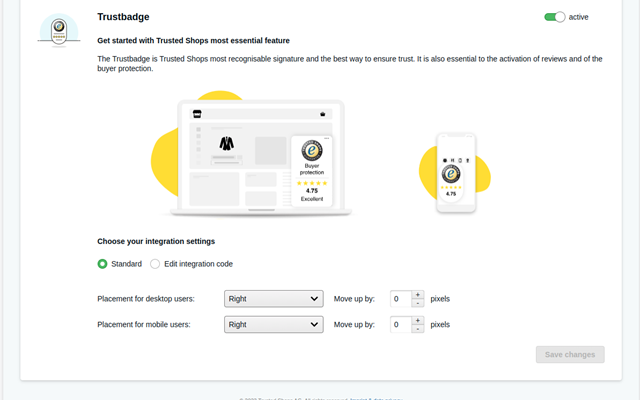
Task: Click the mobile Move up by field
Action: [400, 324]
